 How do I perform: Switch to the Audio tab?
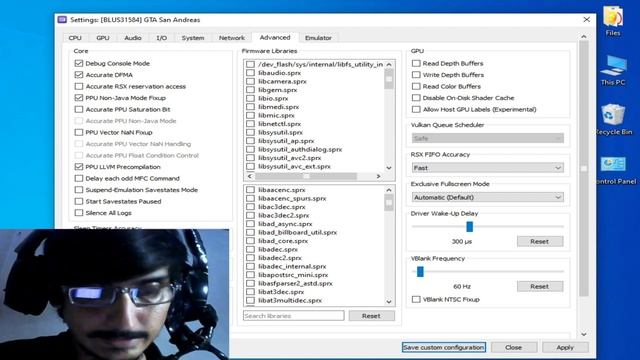click(x=133, y=38)
